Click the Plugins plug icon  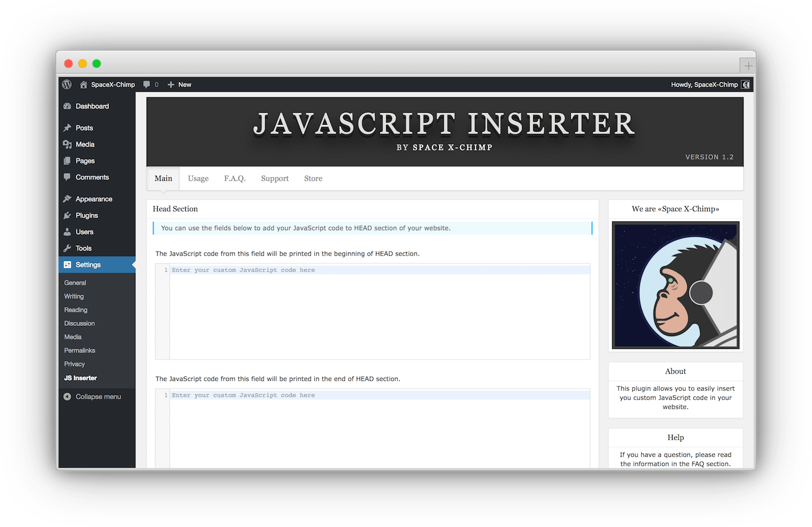pos(67,215)
